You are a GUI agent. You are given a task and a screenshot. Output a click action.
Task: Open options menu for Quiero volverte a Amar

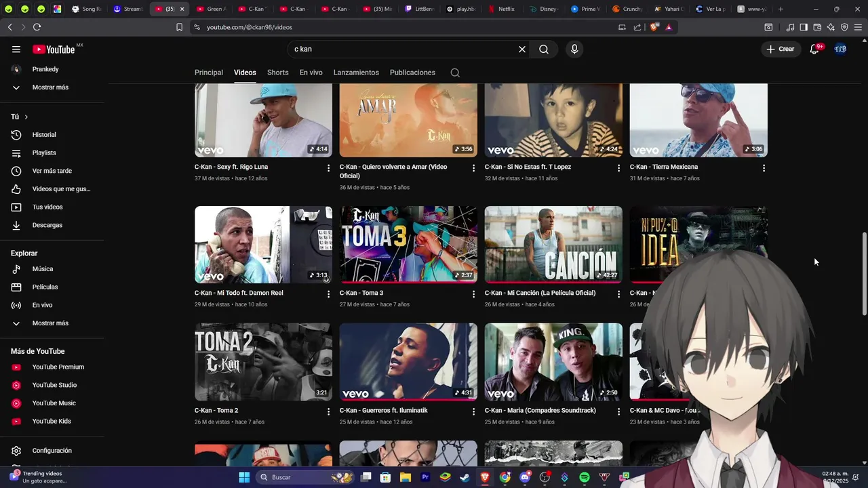(474, 168)
